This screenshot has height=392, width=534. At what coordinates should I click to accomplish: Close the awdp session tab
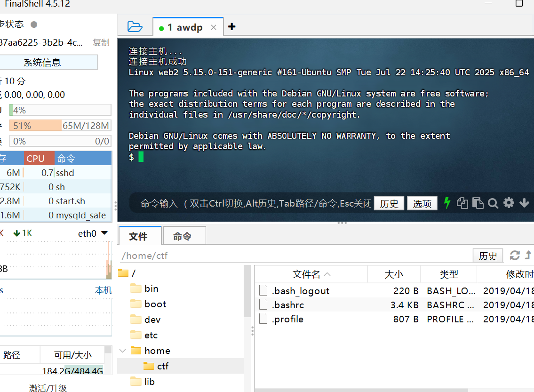point(214,27)
